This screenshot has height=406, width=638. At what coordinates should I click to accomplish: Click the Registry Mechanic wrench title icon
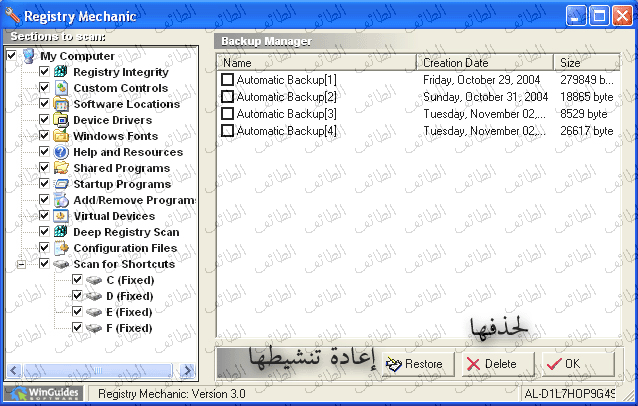point(12,15)
